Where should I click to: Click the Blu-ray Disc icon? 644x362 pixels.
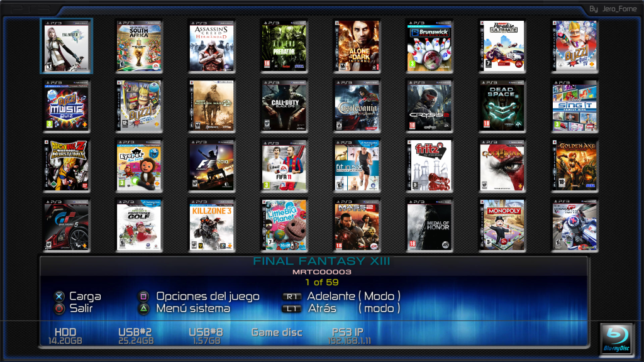click(x=616, y=339)
